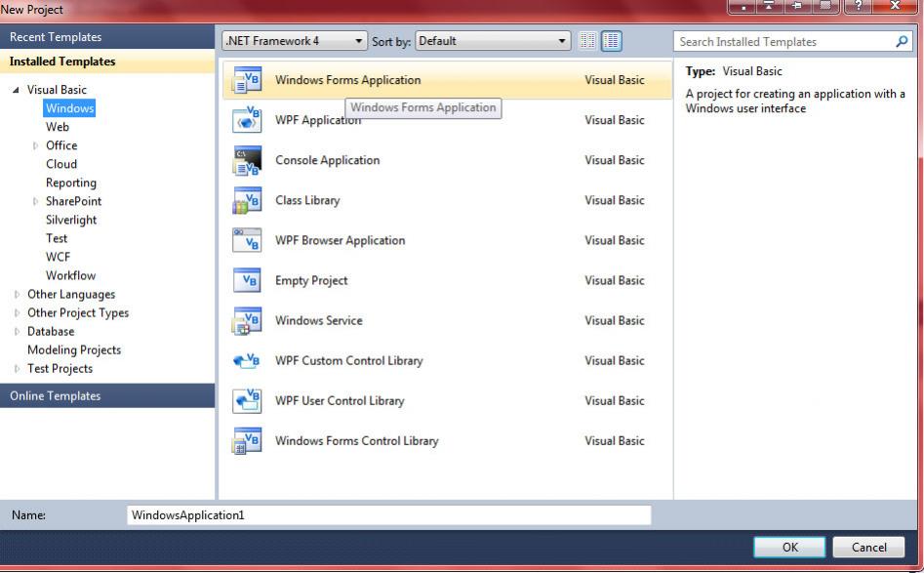This screenshot has height=573, width=924.
Task: Collapse the Visual Basic tree node
Action: [16, 90]
